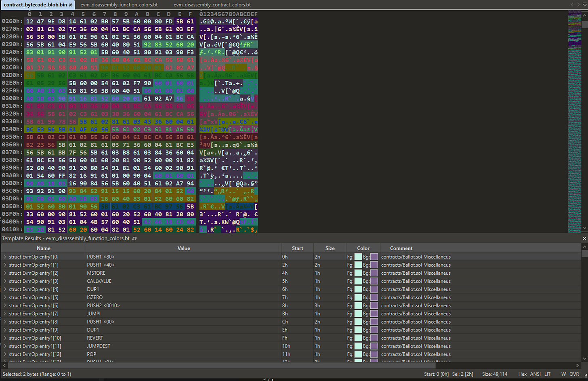Toggle LIT endianness in status bar
588x381 pixels.
click(548, 374)
